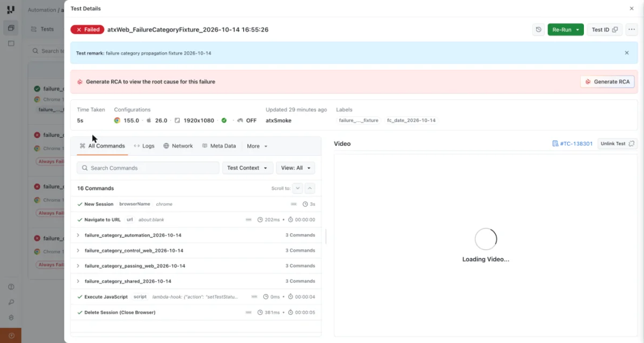Click the 00:00:00 timestamp on Navigate row

(302, 220)
